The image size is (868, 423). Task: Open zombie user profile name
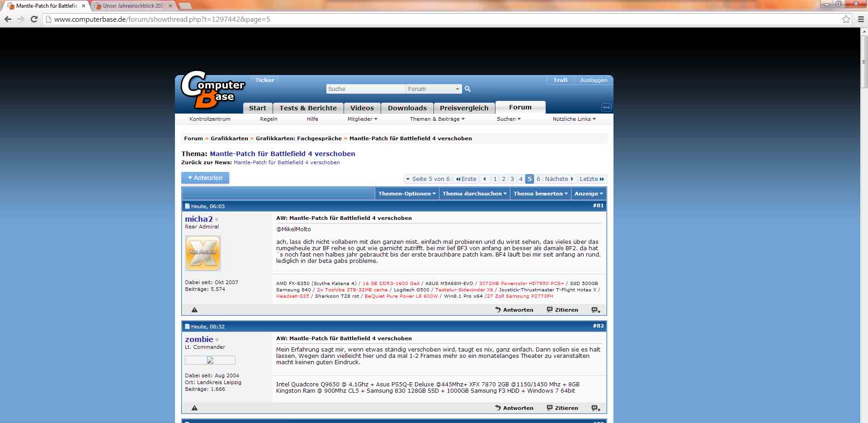[199, 339]
